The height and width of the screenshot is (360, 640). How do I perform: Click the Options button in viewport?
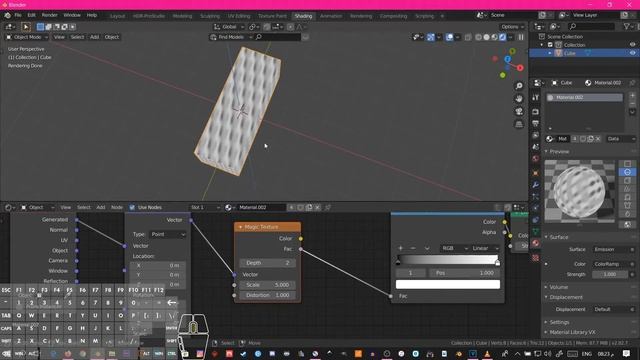click(512, 27)
